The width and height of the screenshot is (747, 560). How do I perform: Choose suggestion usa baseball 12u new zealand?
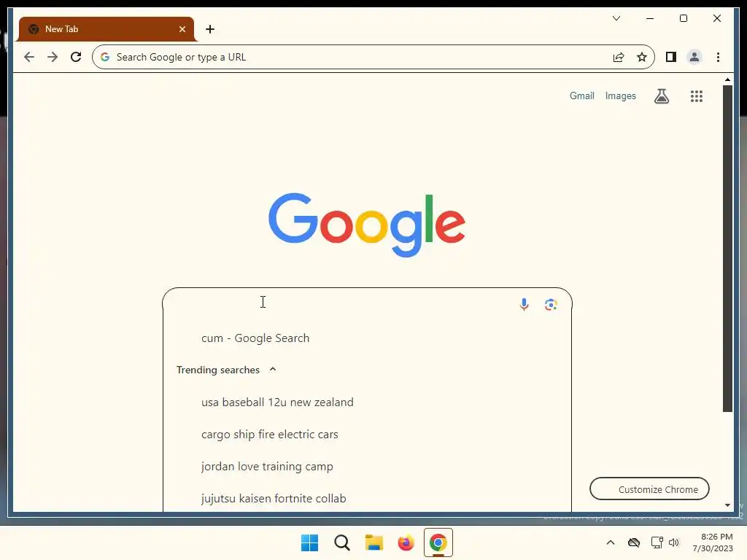(368, 402)
